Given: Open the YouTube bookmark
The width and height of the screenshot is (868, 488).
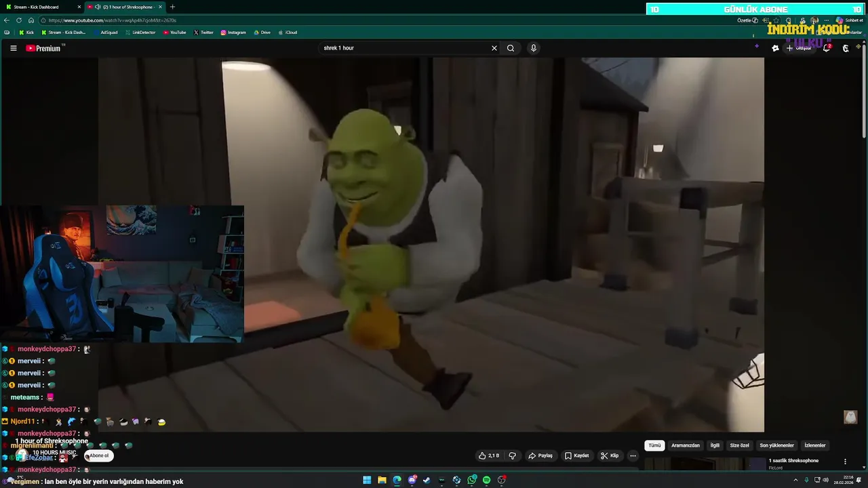Looking at the screenshot, I should pyautogui.click(x=174, y=33).
